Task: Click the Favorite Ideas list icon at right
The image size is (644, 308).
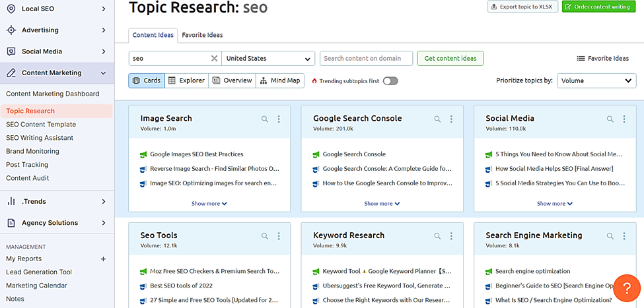Action: [x=581, y=58]
